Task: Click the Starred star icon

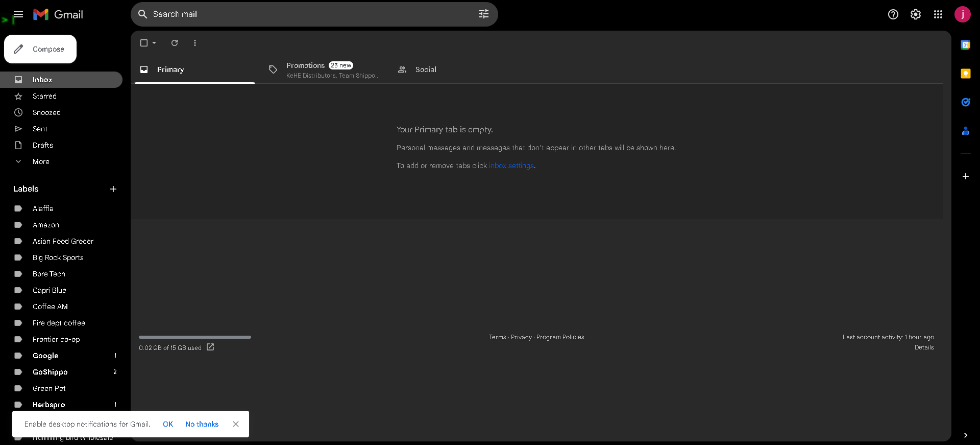Action: (x=18, y=96)
